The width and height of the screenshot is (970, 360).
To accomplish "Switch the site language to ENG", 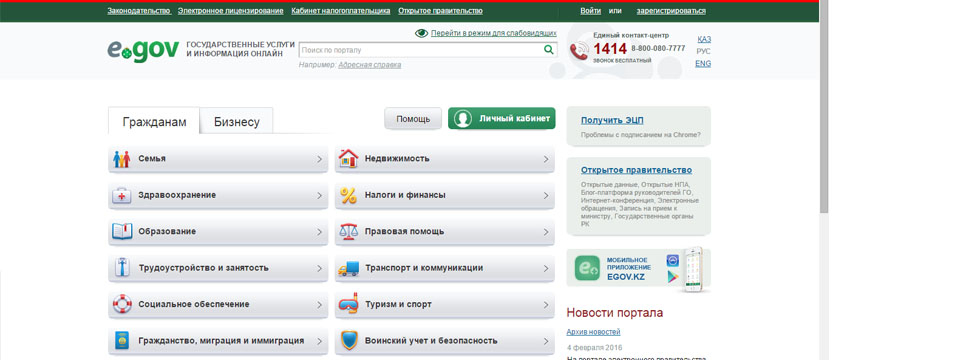I will pos(703,64).
